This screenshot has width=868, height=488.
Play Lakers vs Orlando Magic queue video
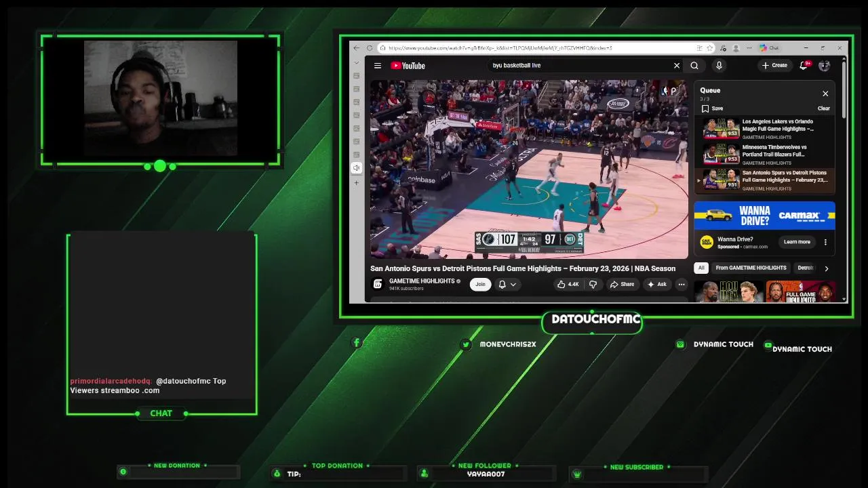click(x=766, y=129)
